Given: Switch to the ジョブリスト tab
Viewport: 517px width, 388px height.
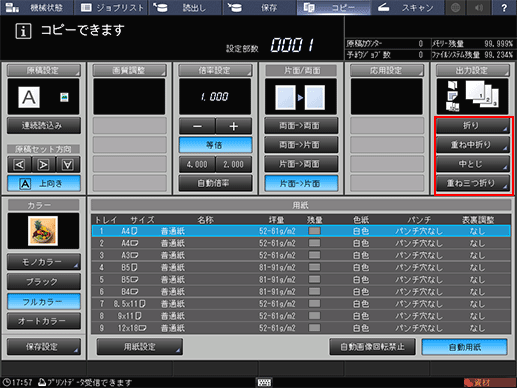Looking at the screenshot, I should pos(111,7).
